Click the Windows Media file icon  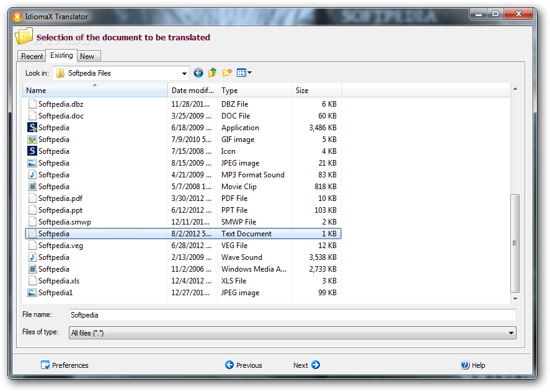[x=32, y=269]
